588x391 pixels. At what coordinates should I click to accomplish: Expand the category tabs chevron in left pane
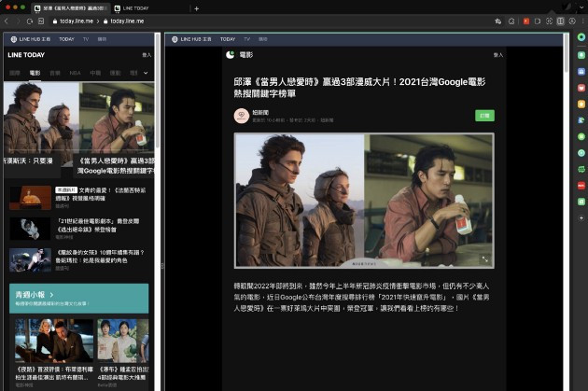click(x=146, y=73)
